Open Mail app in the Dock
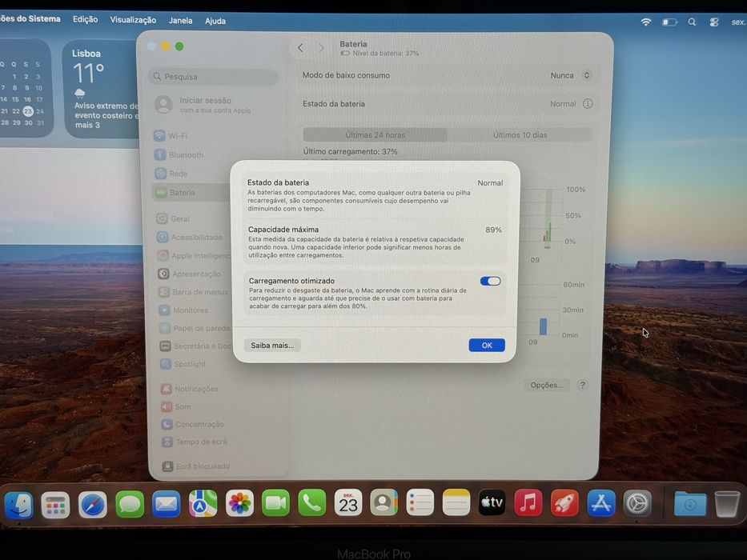 click(167, 504)
